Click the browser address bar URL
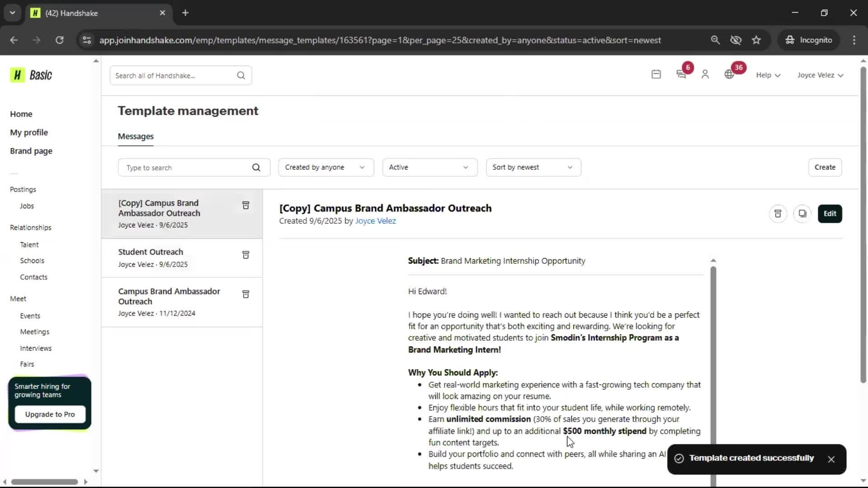Screen dimensions: 868x488 coord(380,40)
